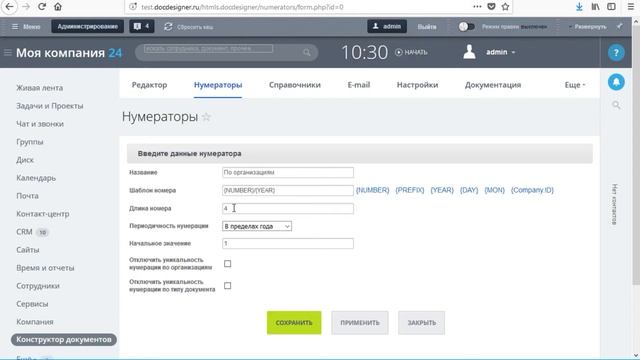The height and width of the screenshot is (360, 640).
Task: Pin the admin panel with the pin icon
Action: pos(620,26)
